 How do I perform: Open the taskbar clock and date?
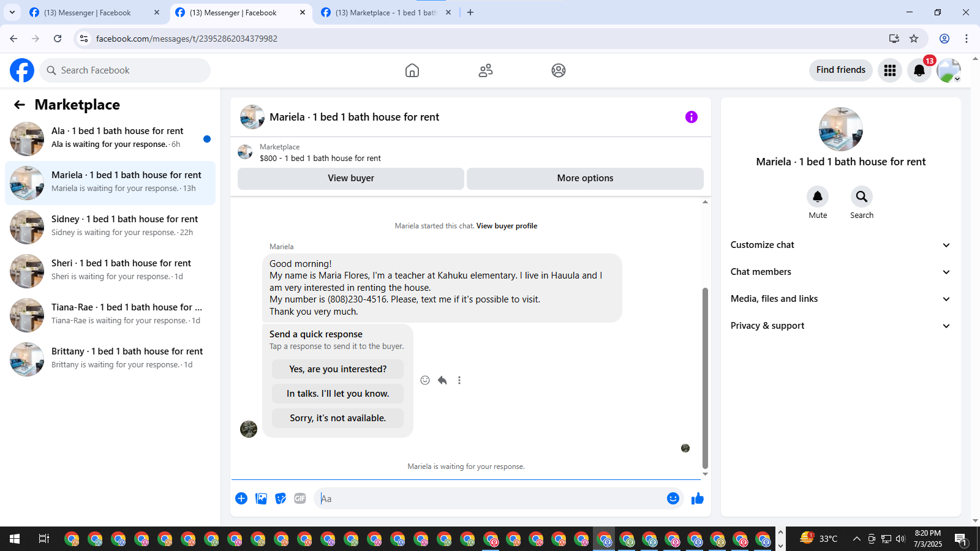click(928, 539)
